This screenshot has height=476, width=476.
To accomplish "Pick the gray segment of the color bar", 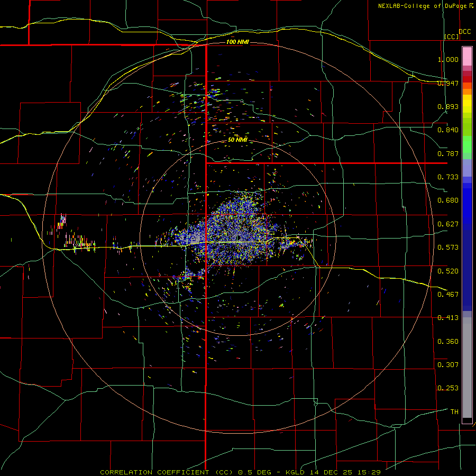I will pos(467,368).
